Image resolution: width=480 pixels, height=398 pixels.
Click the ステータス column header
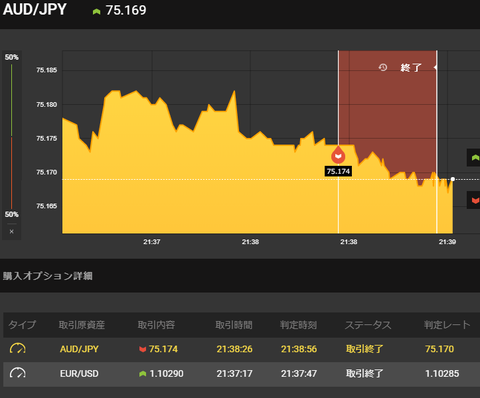tap(368, 325)
